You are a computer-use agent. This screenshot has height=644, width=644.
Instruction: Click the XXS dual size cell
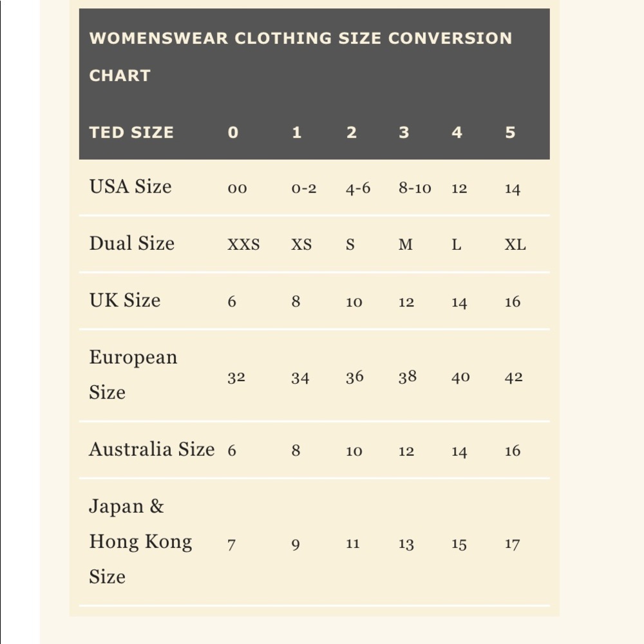(243, 244)
